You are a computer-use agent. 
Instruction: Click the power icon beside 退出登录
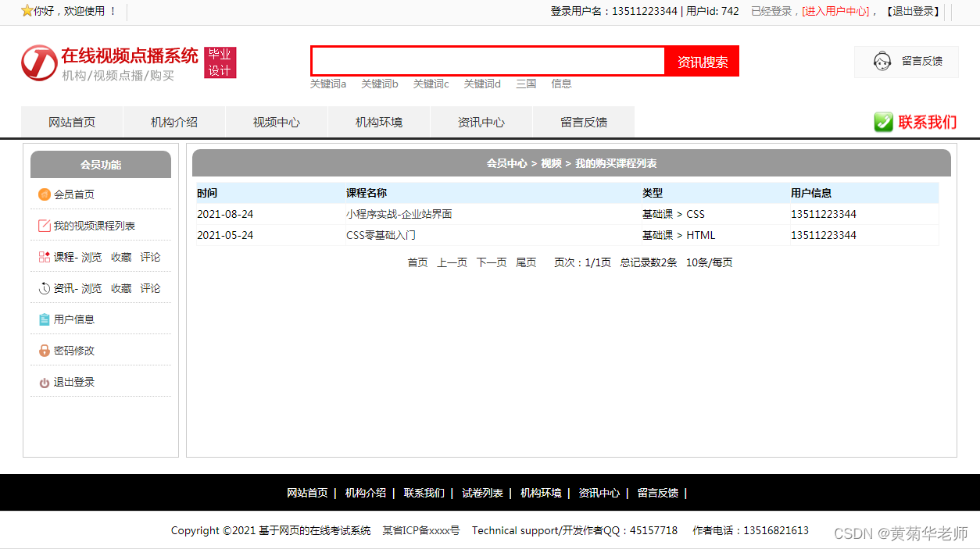point(45,383)
